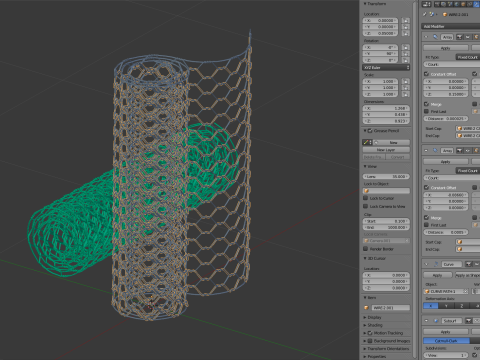The width and height of the screenshot is (480, 360).
Task: Apply the first Array modifier
Action: [x=446, y=48]
